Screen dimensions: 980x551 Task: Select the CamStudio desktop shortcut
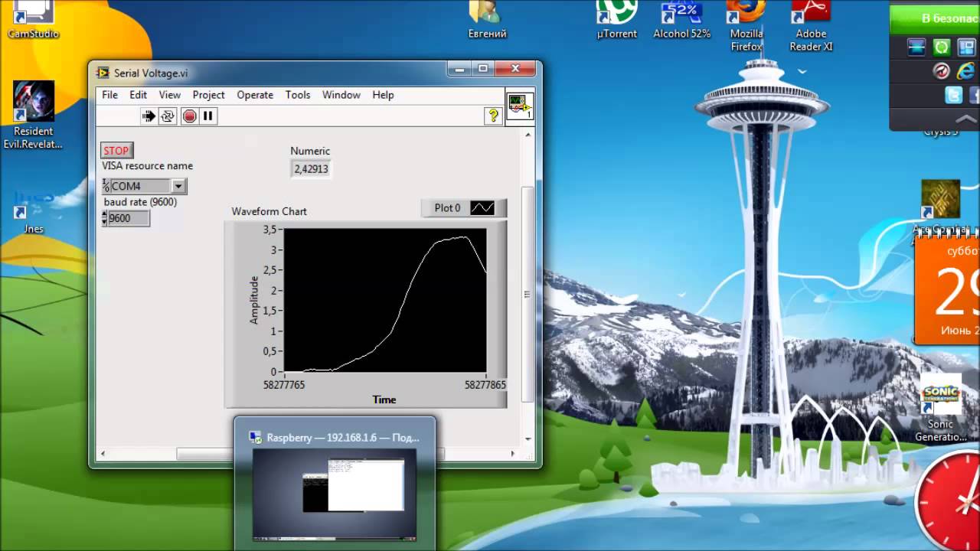pos(33,20)
